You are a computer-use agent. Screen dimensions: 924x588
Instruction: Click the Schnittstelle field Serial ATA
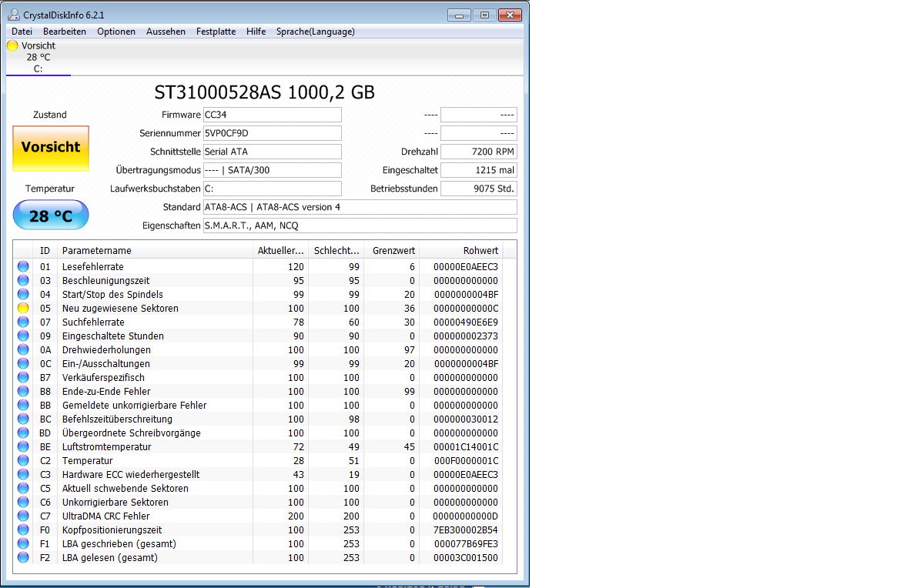pyautogui.click(x=272, y=152)
